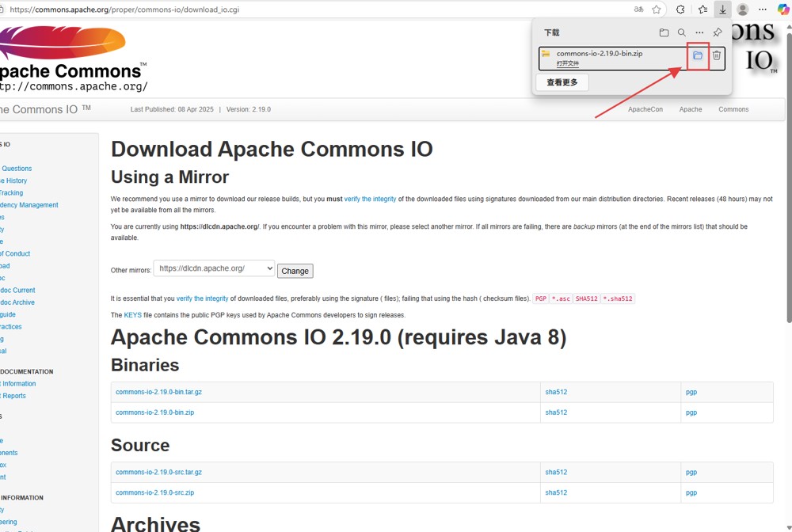
Task: Open the doc Archive sidebar link
Action: (17, 302)
